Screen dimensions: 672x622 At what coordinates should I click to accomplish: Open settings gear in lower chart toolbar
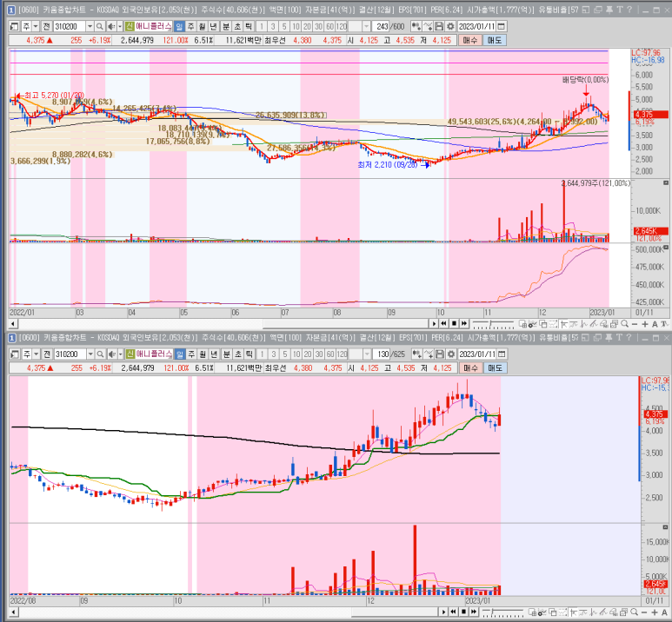451,354
